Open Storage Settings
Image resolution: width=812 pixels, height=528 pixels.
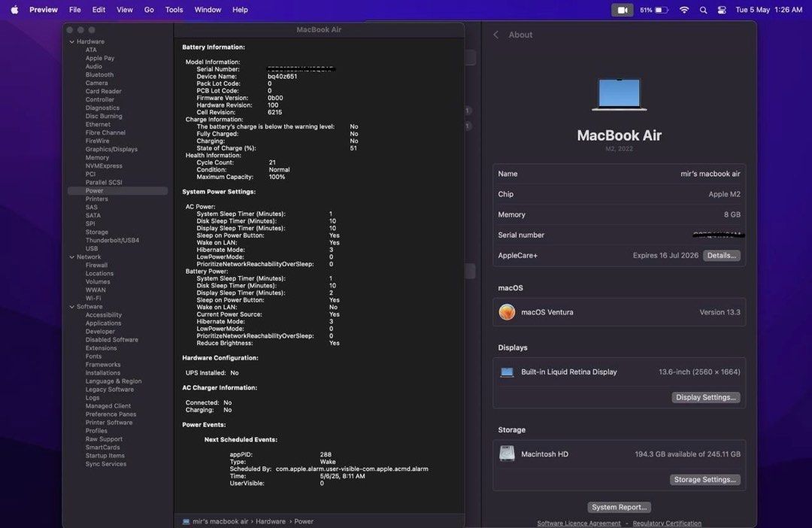pyautogui.click(x=704, y=480)
